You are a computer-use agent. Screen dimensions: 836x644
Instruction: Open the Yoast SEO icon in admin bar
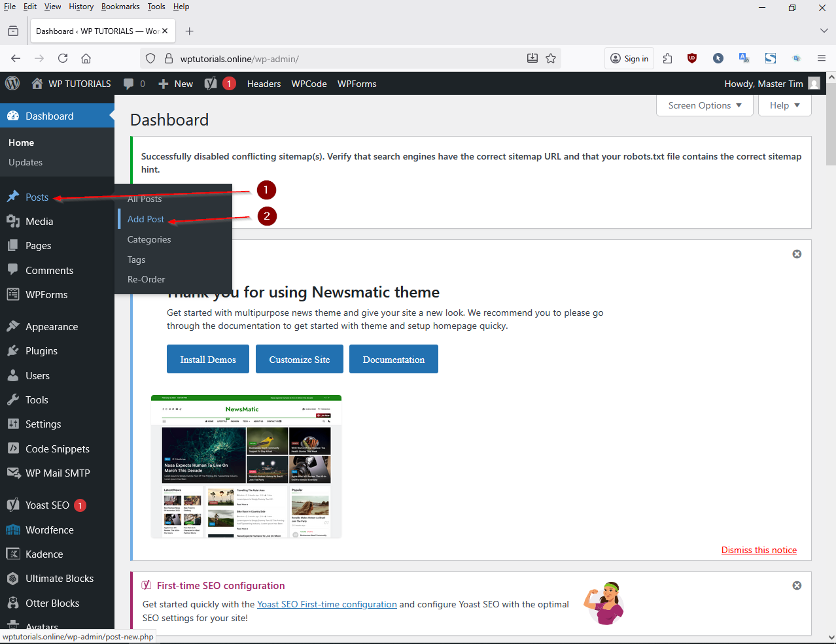pos(211,84)
